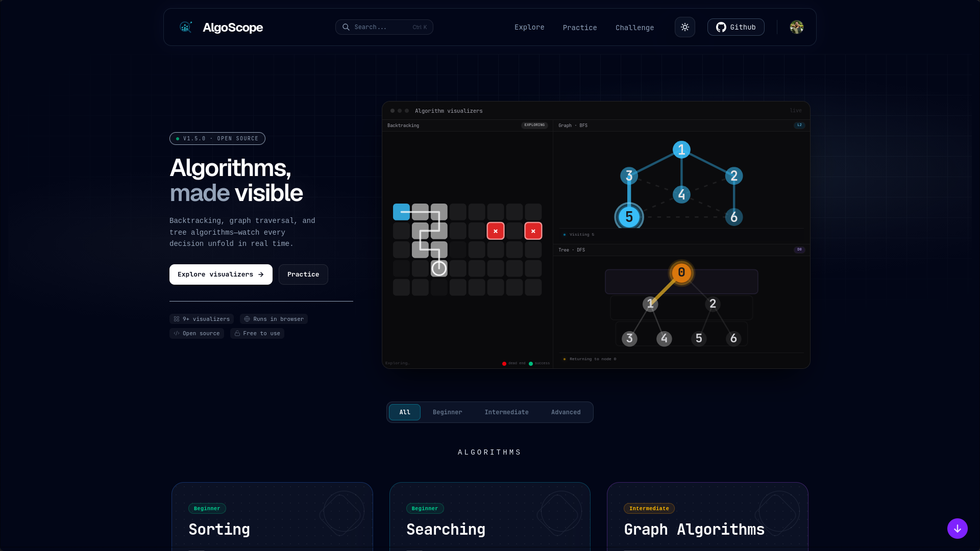Select the All filter tab

tap(405, 412)
